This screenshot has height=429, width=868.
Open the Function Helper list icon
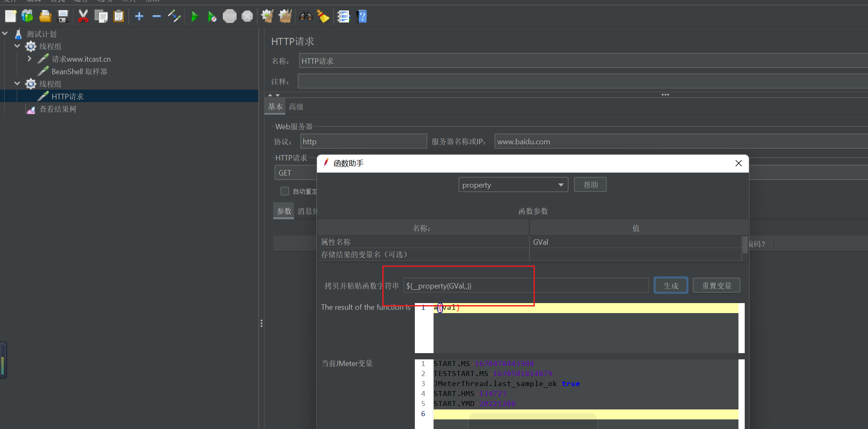344,17
